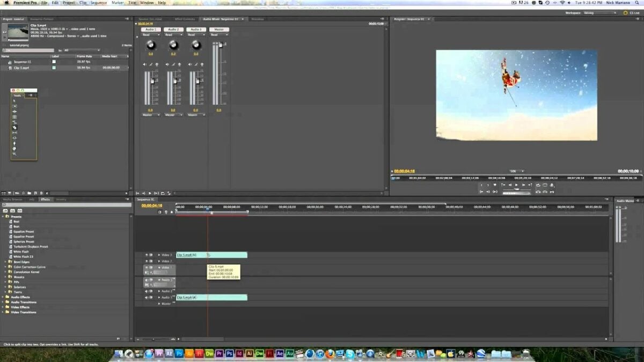
Task: Open the File menu
Action: click(x=43, y=3)
